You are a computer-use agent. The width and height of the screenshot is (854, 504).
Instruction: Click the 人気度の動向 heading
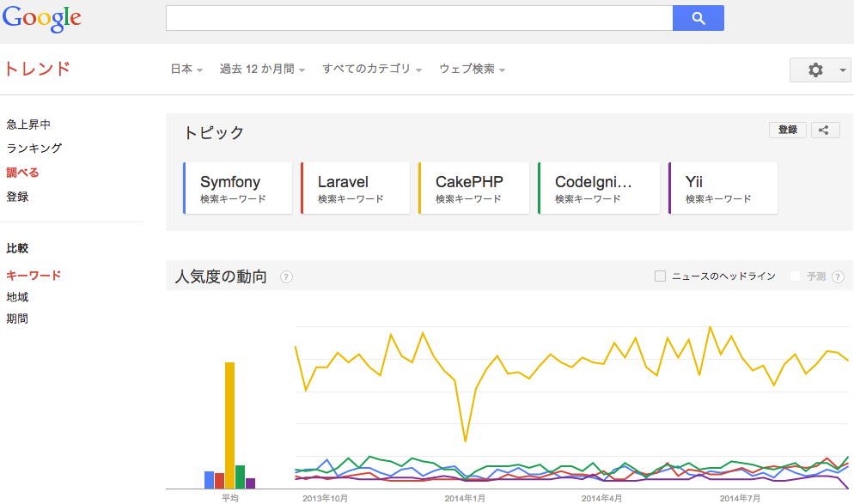pos(221,276)
